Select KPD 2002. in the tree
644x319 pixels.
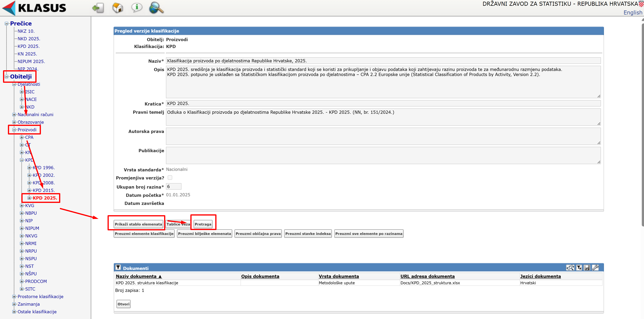[x=44, y=175]
